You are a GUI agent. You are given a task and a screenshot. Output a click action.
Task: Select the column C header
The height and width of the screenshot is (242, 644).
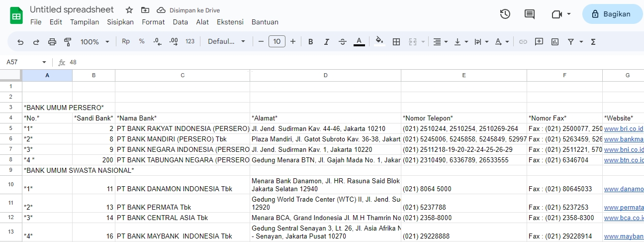pos(183,75)
